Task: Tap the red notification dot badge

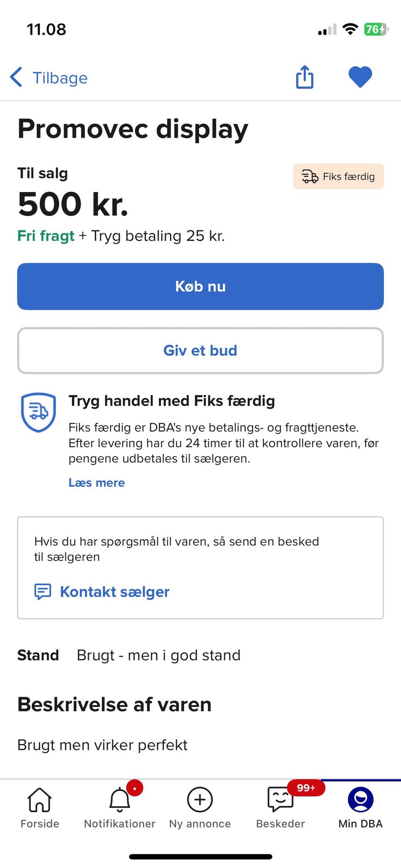Action: click(135, 788)
